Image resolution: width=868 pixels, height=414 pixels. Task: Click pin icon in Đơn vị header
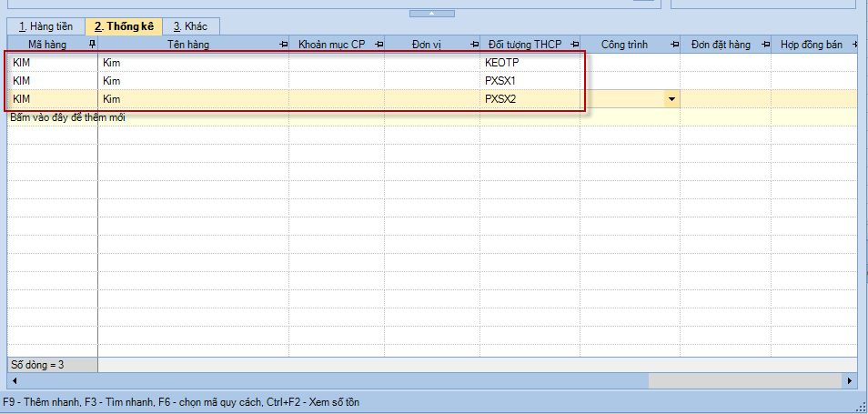point(475,45)
